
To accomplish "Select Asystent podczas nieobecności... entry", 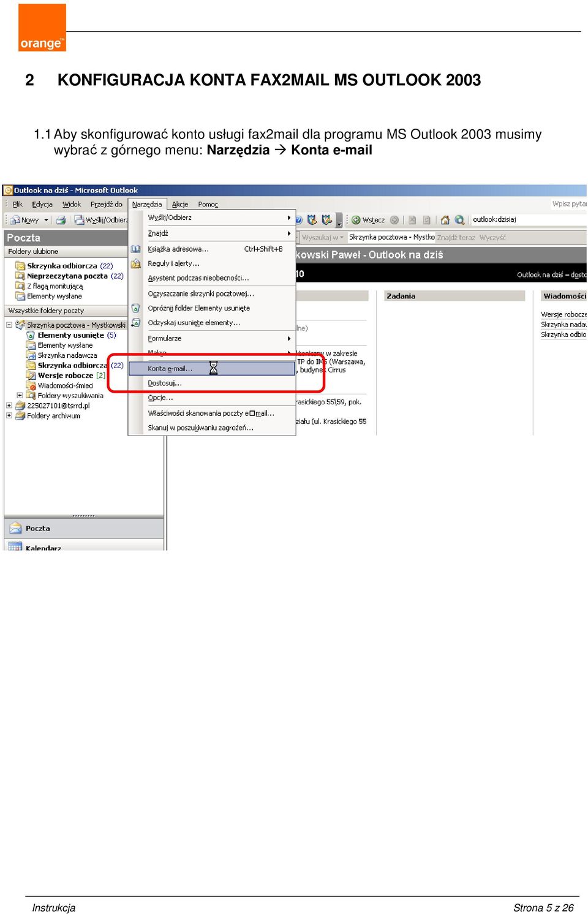I will (212, 278).
